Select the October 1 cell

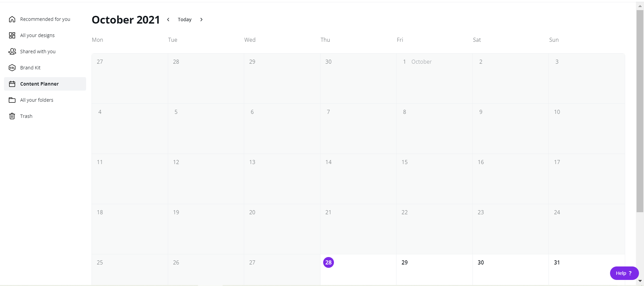(x=434, y=78)
